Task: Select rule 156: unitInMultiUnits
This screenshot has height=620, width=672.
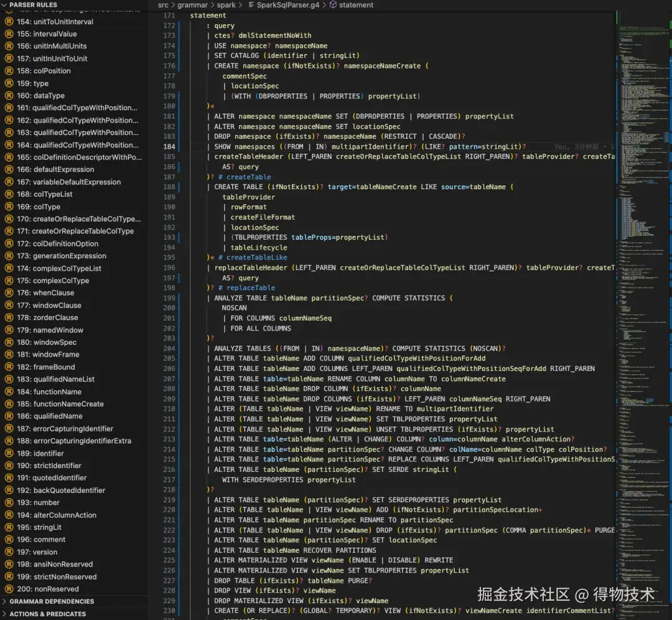Action: click(x=52, y=46)
